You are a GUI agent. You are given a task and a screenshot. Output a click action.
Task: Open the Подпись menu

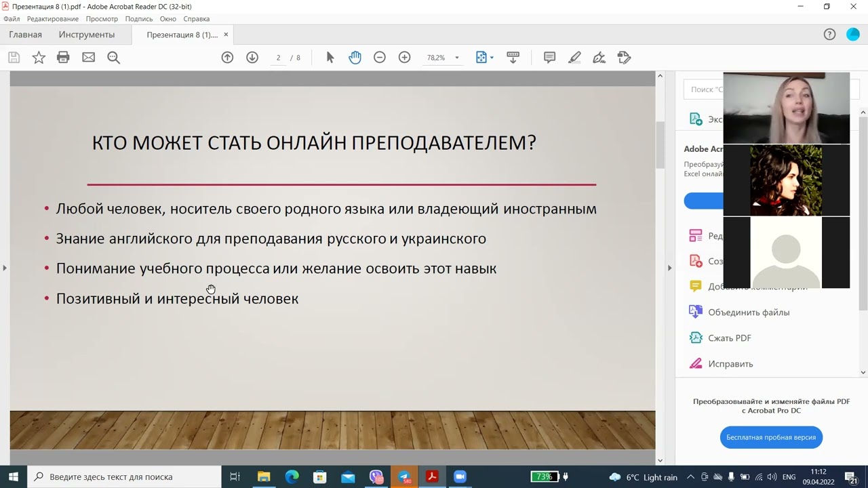pyautogui.click(x=139, y=19)
